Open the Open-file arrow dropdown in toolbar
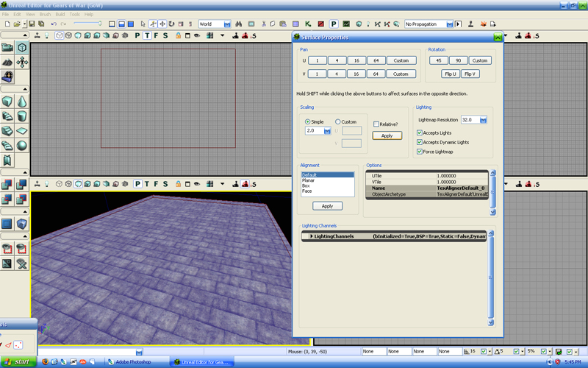The image size is (588, 368). (x=24, y=24)
